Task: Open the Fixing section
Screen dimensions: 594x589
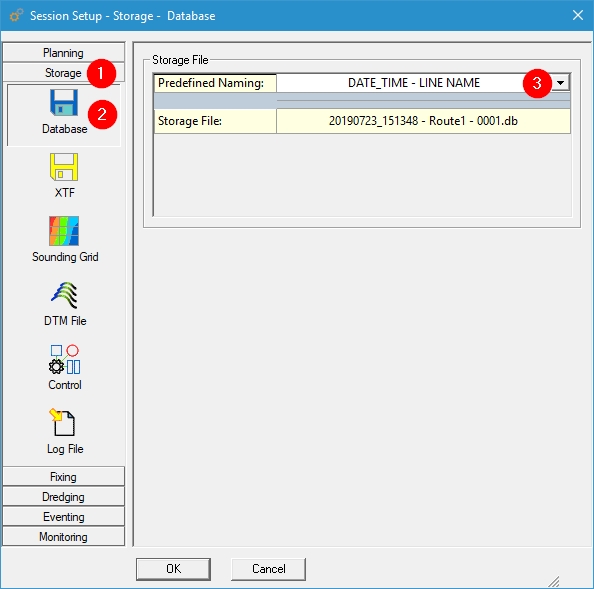Action: pyautogui.click(x=63, y=477)
